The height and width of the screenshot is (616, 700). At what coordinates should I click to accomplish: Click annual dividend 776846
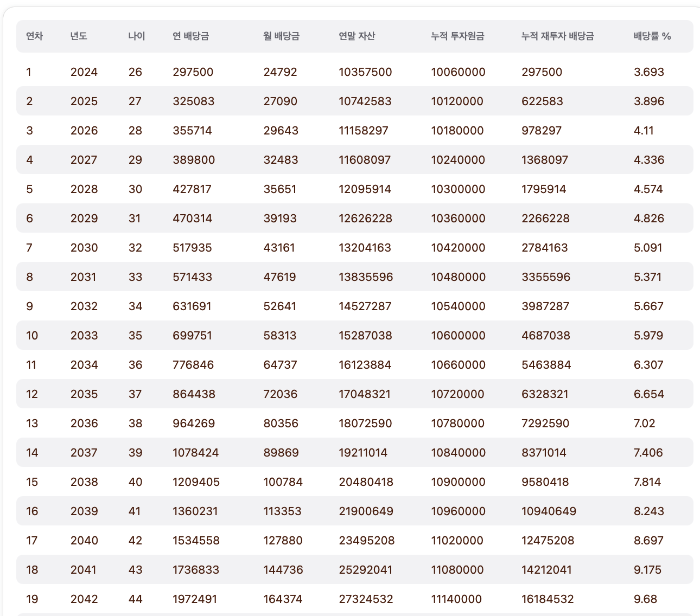194,365
